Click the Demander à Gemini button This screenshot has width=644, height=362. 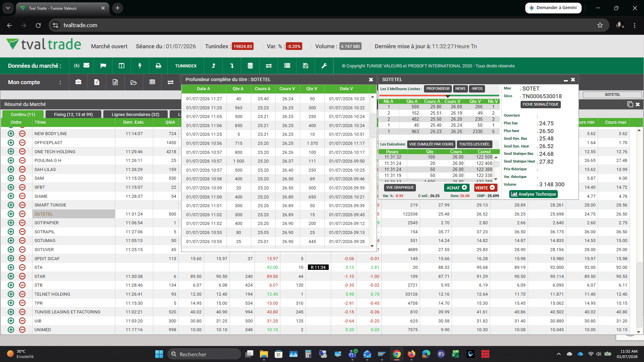[553, 8]
